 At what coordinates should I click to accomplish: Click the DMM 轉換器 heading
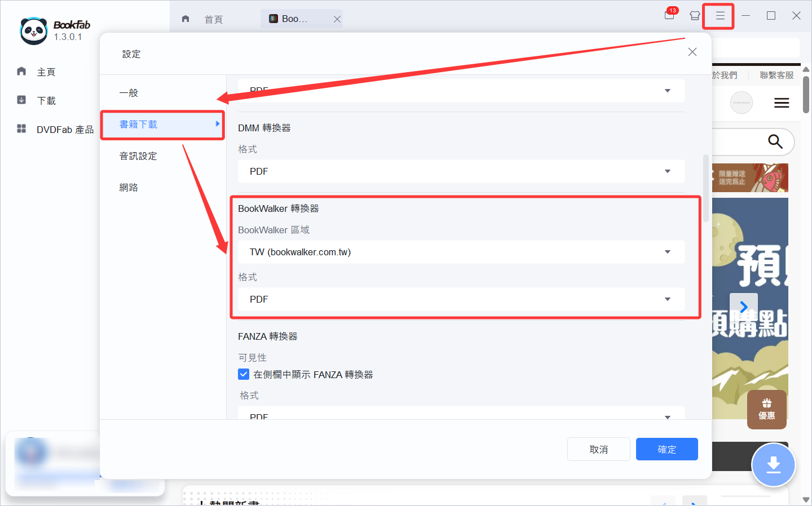click(x=264, y=128)
